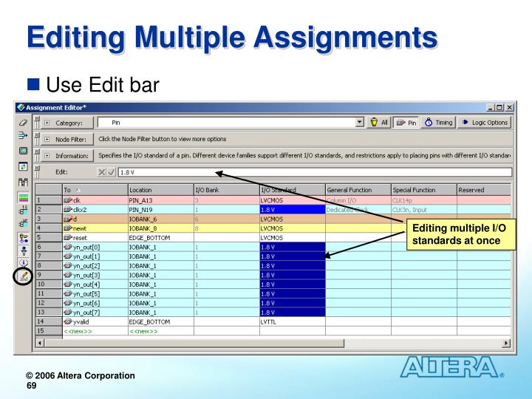
Task: Click the Reserved column header
Action: (x=484, y=190)
